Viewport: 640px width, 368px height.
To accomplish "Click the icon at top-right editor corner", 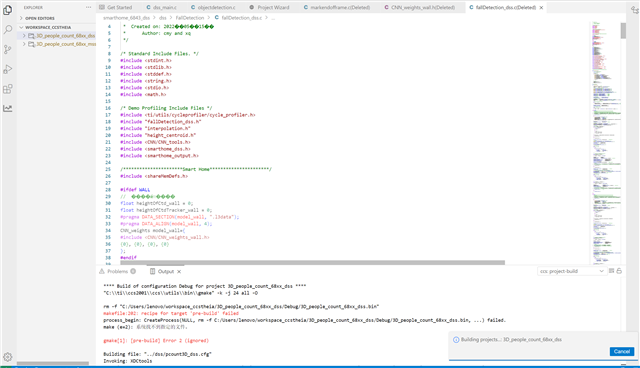I will tap(634, 10).
